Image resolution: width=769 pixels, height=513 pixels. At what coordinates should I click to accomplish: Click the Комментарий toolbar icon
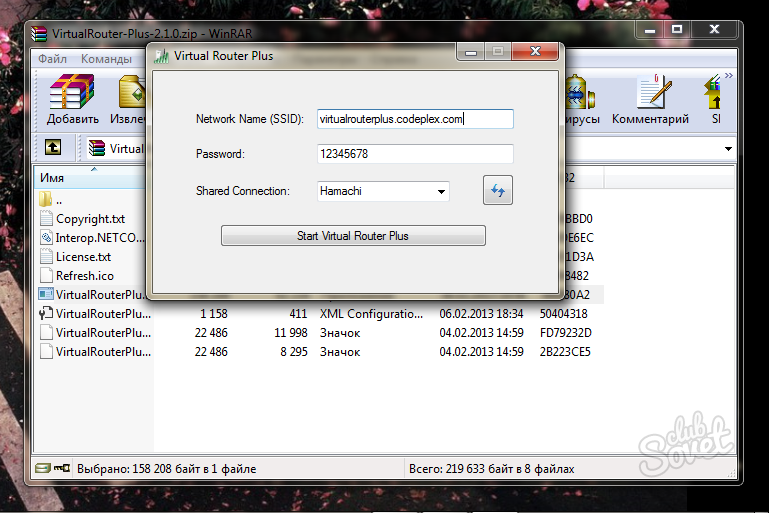click(x=650, y=95)
